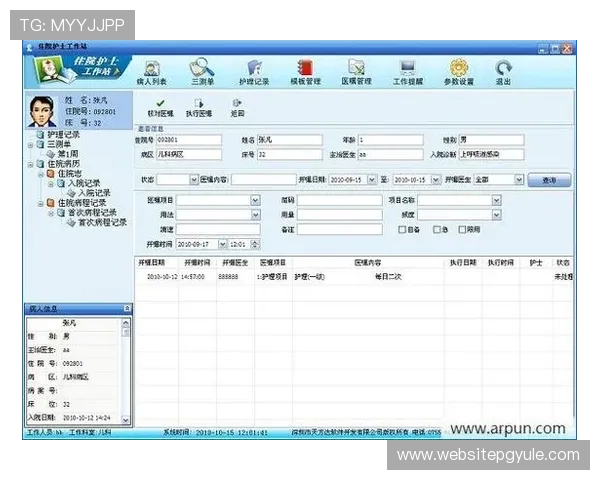The width and height of the screenshot is (600, 480).
Task: Click 执行医嘱 execute orders icon
Action: tap(199, 108)
